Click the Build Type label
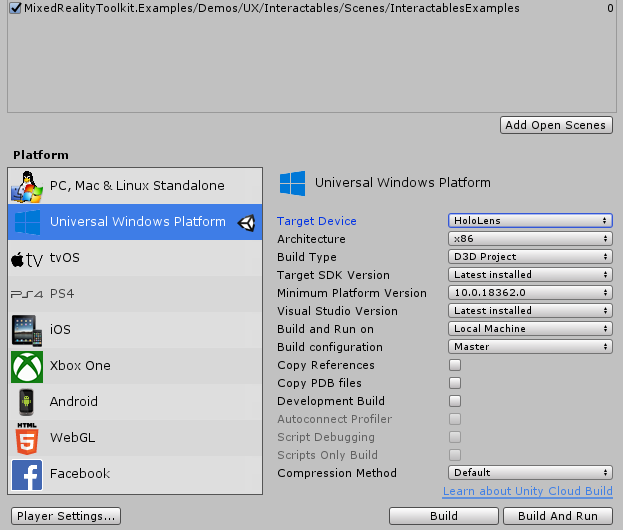 (x=307, y=257)
